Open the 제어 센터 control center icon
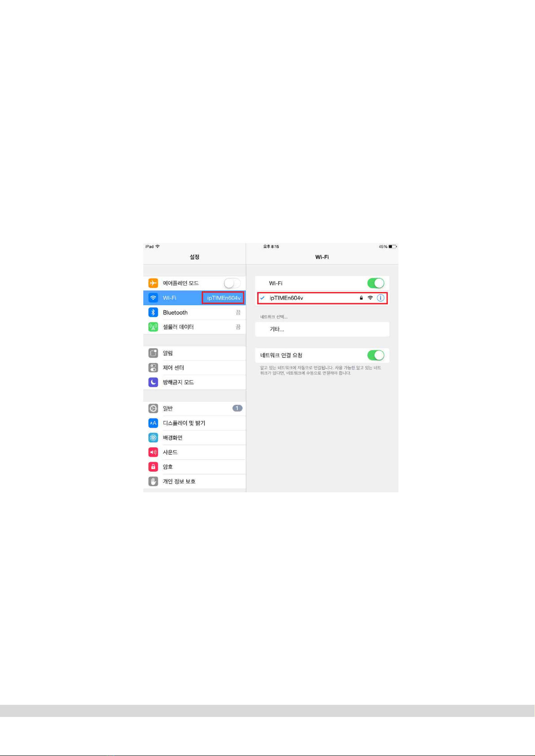Screen dimensions: 535x756 [x=153, y=367]
